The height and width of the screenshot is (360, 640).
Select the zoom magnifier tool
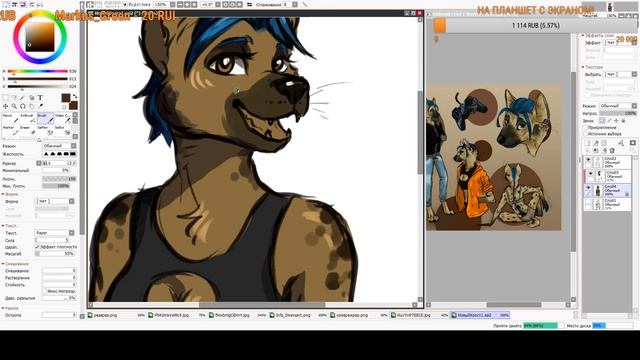(x=14, y=107)
